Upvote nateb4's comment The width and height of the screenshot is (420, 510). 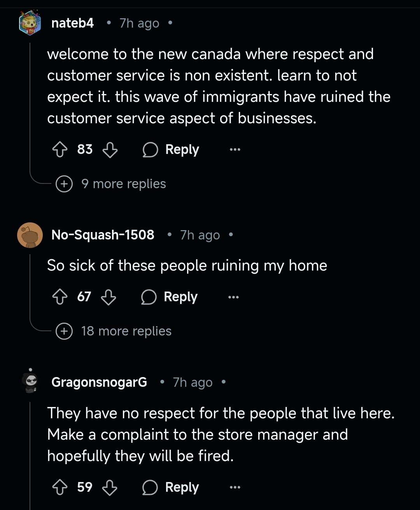pos(60,149)
